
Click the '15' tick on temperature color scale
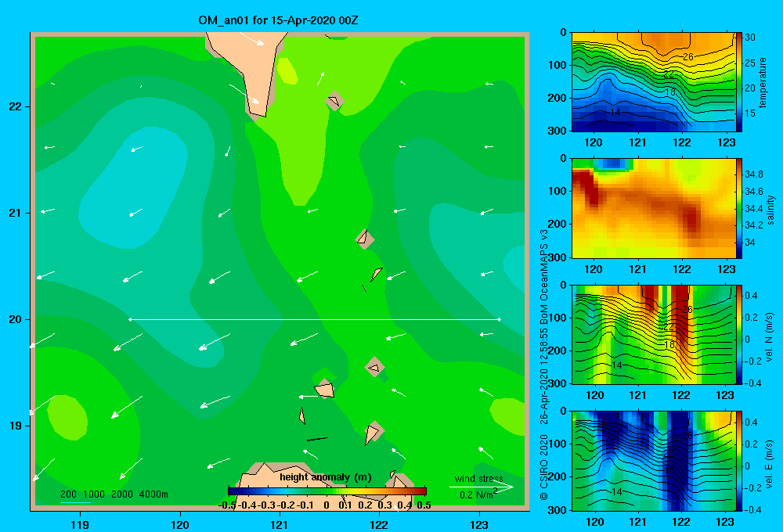pos(750,113)
